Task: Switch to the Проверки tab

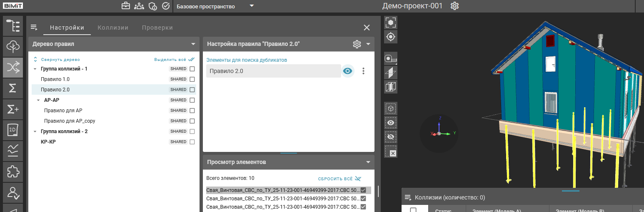Action: click(157, 28)
